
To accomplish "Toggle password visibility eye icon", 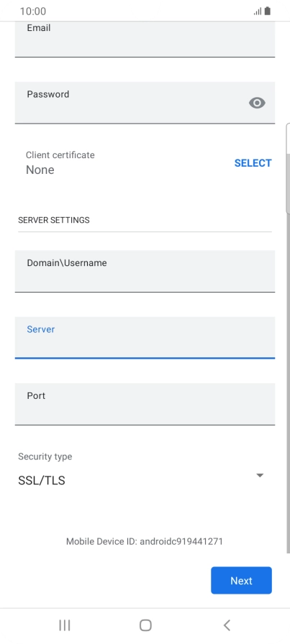I will click(257, 103).
